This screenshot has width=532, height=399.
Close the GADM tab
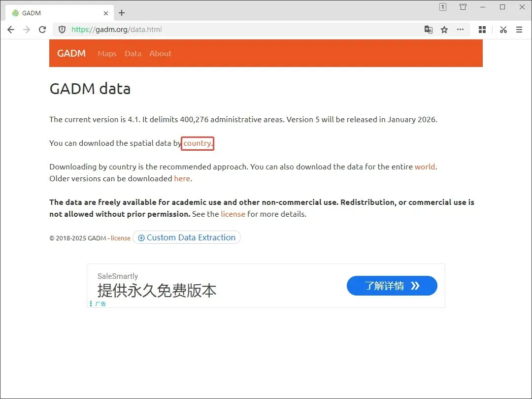click(x=106, y=13)
